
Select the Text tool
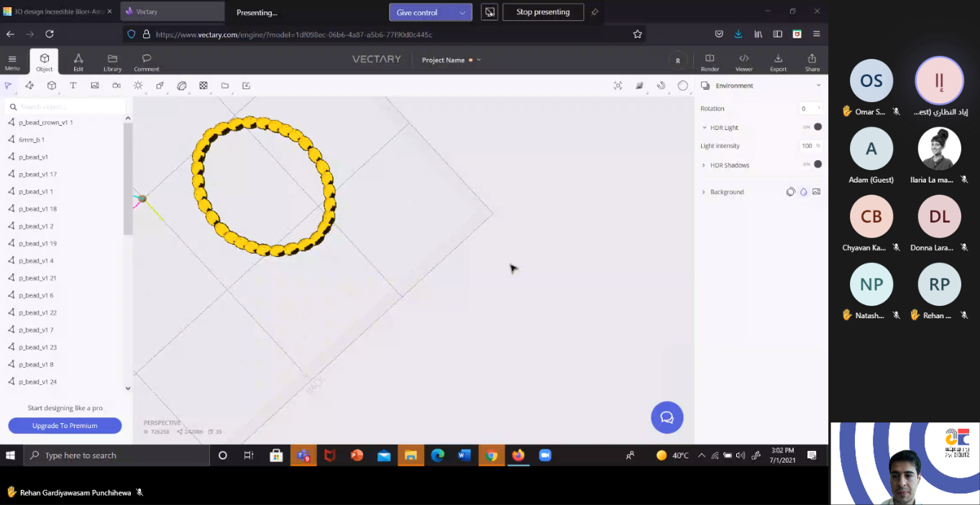[73, 85]
